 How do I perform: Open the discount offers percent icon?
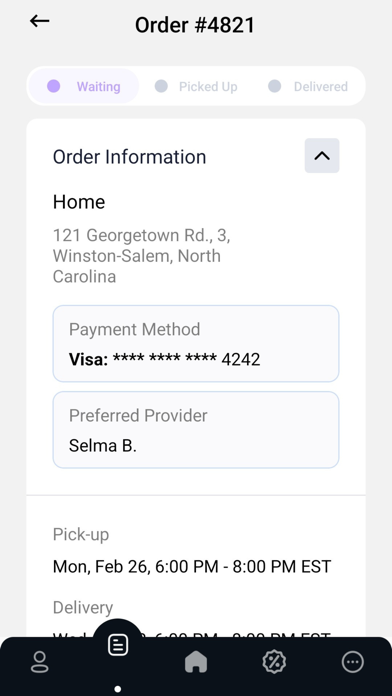pyautogui.click(x=274, y=662)
